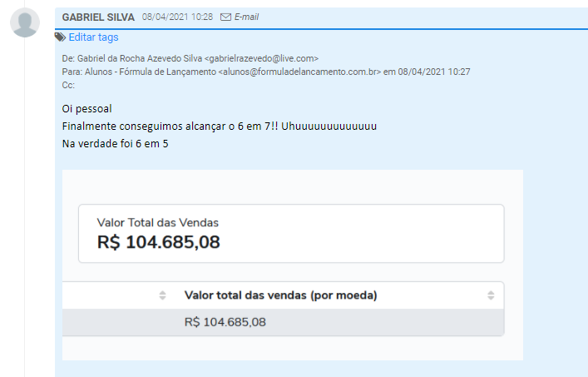Toggle sort arrows of the first table column

(x=162, y=295)
